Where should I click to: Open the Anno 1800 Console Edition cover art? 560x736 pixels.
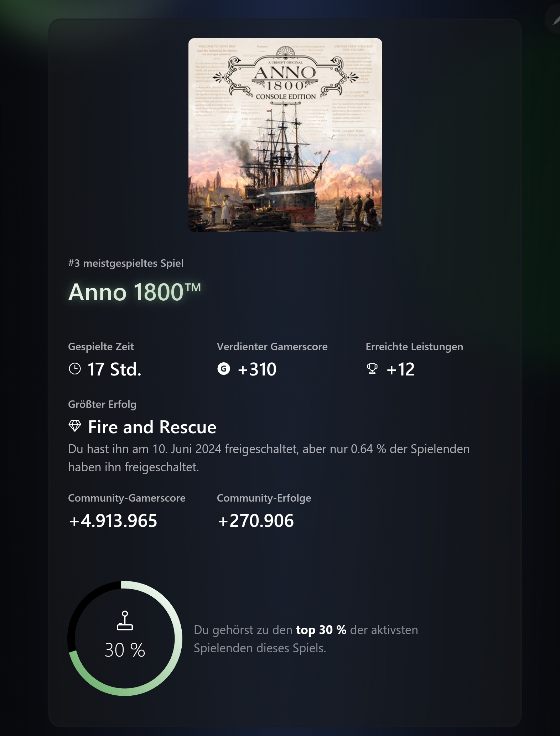[x=285, y=135]
